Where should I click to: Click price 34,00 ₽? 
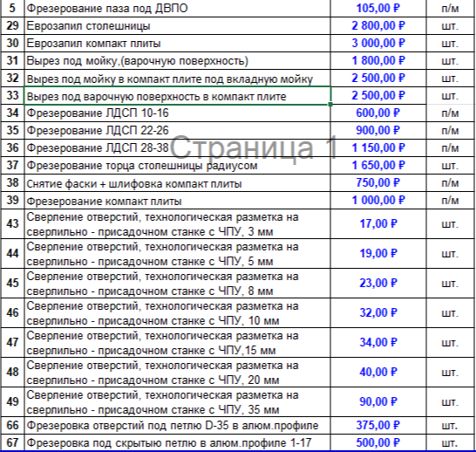378,343
